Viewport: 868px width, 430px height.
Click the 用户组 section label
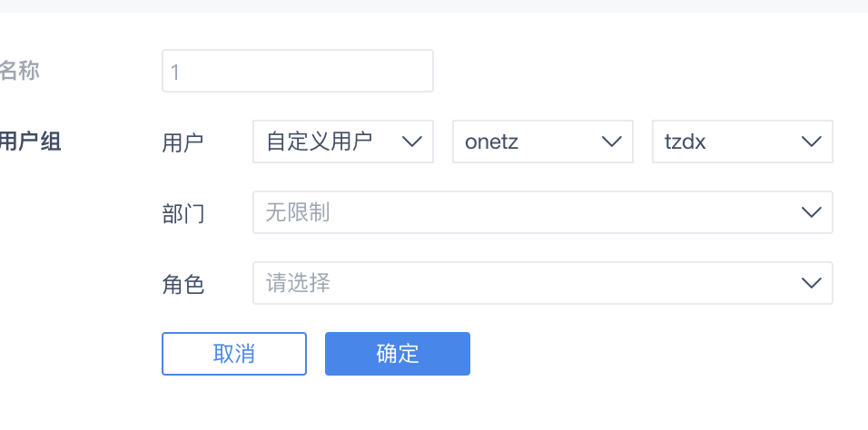(30, 142)
